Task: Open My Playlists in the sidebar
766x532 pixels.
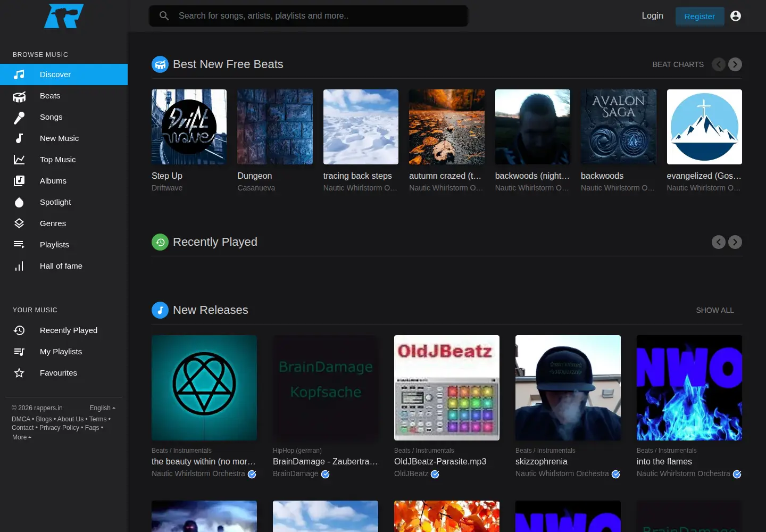Action: pos(64,352)
